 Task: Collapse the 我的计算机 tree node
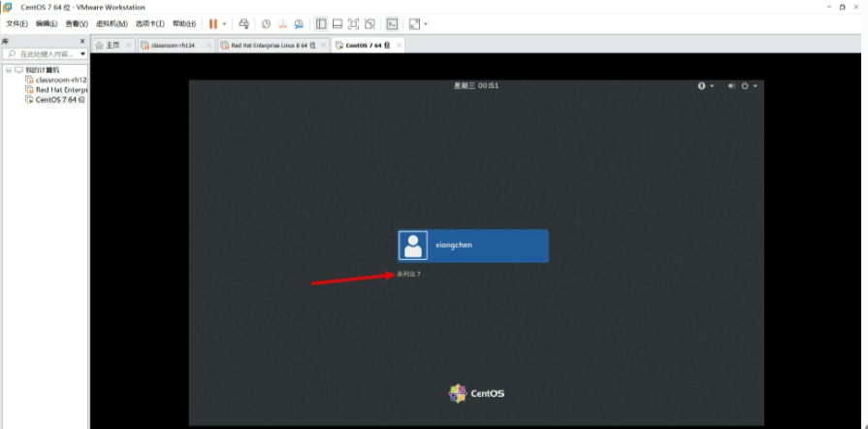(9, 71)
